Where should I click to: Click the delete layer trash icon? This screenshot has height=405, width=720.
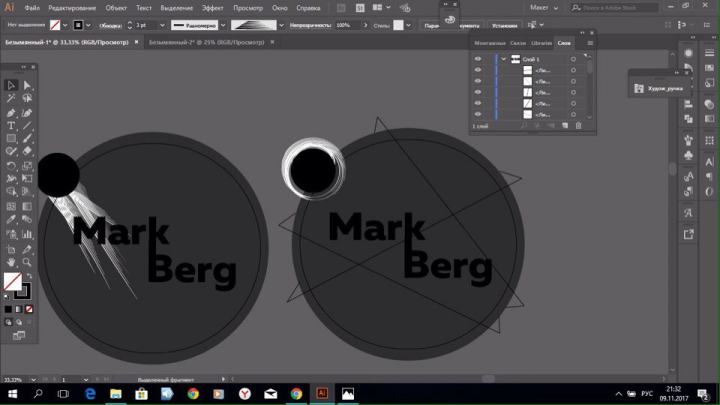coord(579,126)
